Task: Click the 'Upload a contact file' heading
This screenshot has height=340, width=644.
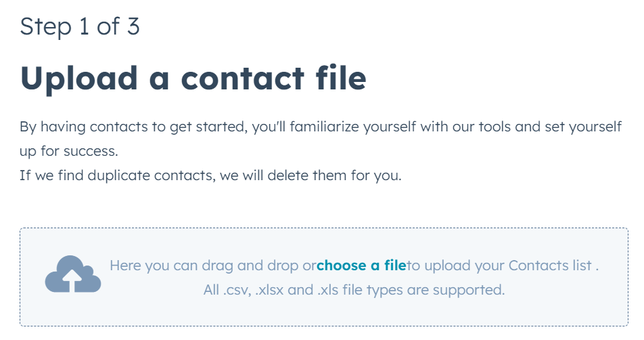Action: [193, 78]
